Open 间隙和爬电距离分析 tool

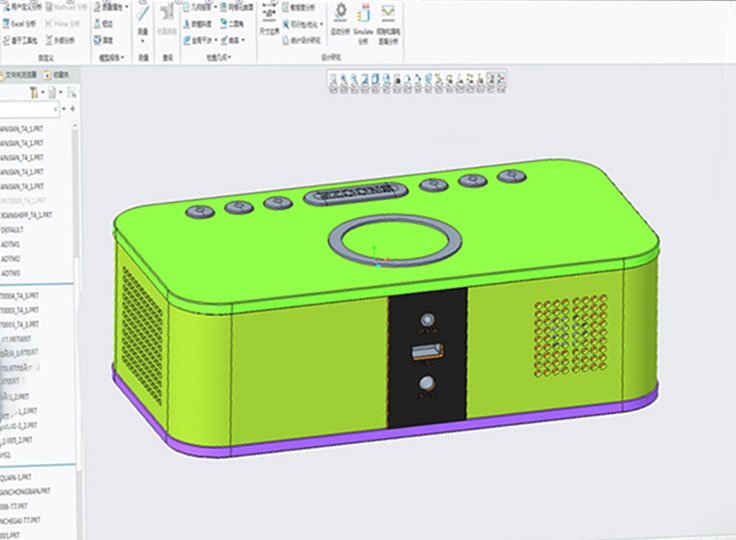tap(386, 15)
